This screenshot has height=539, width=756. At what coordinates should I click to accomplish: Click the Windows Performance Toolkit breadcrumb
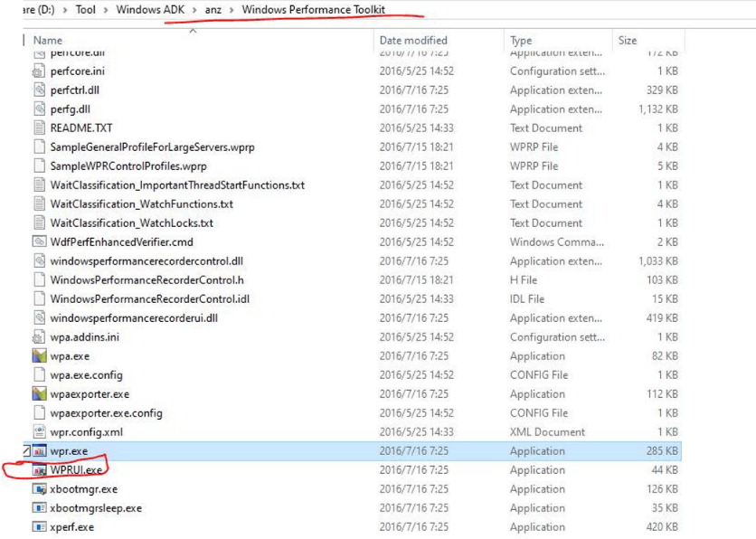(x=314, y=10)
